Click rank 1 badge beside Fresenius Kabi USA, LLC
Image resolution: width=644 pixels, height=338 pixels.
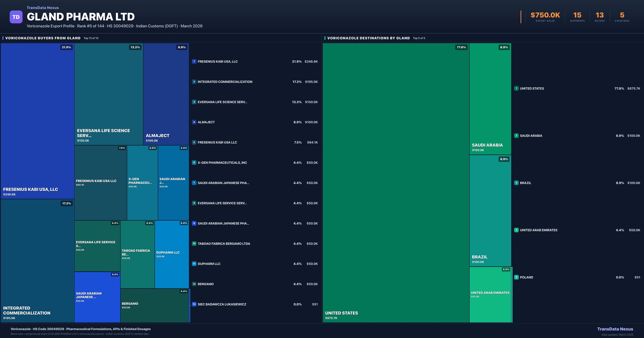194,62
